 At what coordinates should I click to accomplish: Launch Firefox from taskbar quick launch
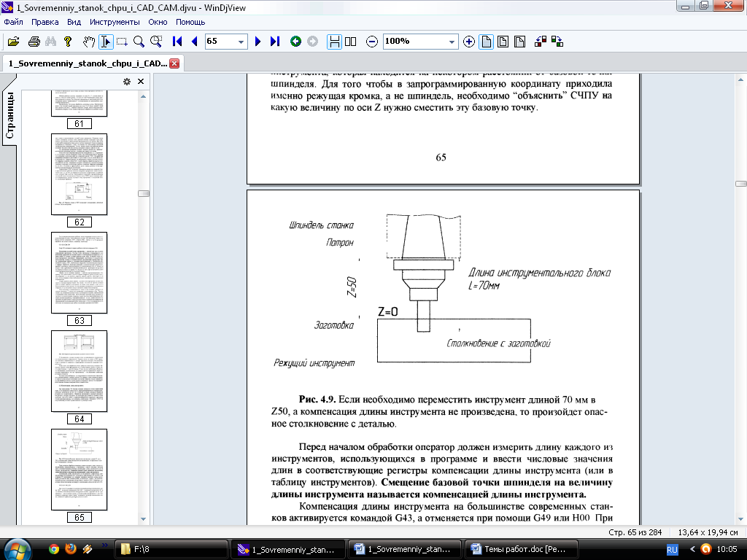[x=71, y=549]
